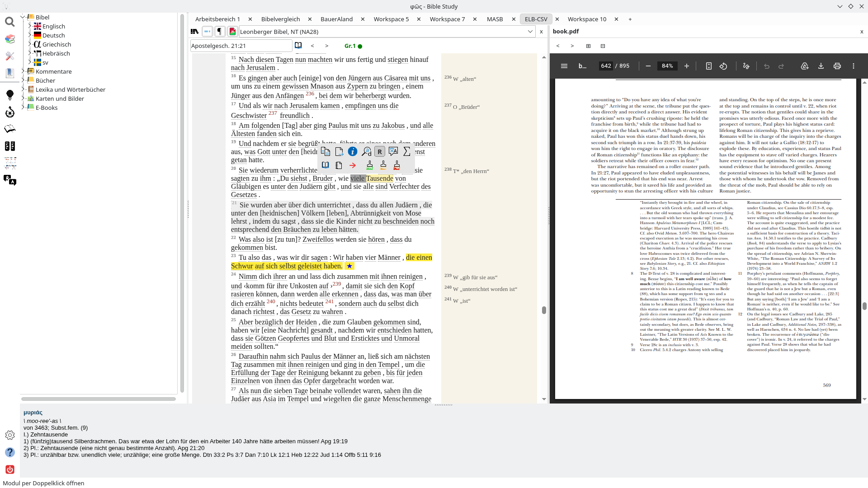This screenshot has height=488, width=868.
Task: Click the PDF download icon
Action: [821, 66]
